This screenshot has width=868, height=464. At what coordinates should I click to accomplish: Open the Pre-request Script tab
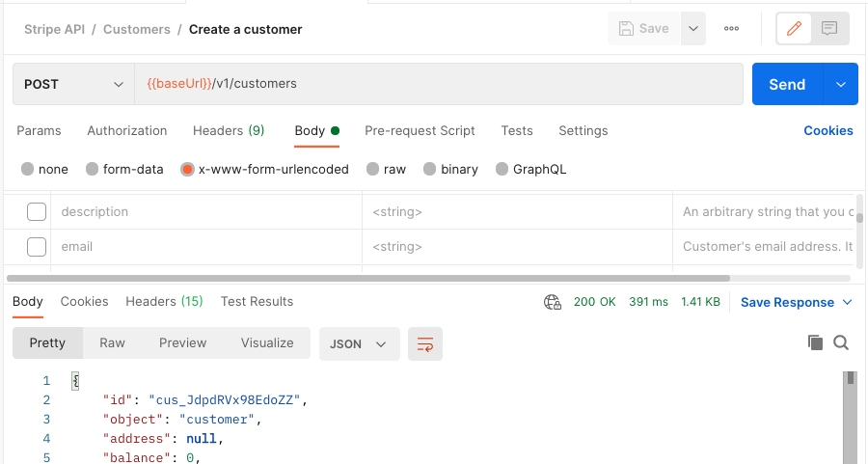tap(420, 130)
